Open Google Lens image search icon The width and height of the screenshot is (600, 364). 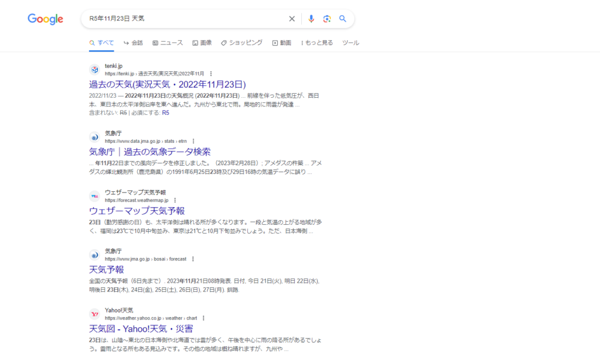327,19
